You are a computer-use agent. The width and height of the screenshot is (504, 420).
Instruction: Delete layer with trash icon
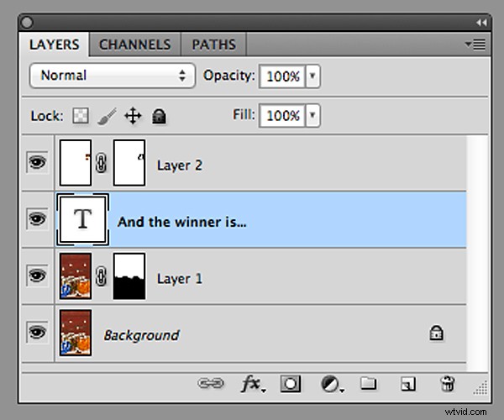pyautogui.click(x=447, y=384)
